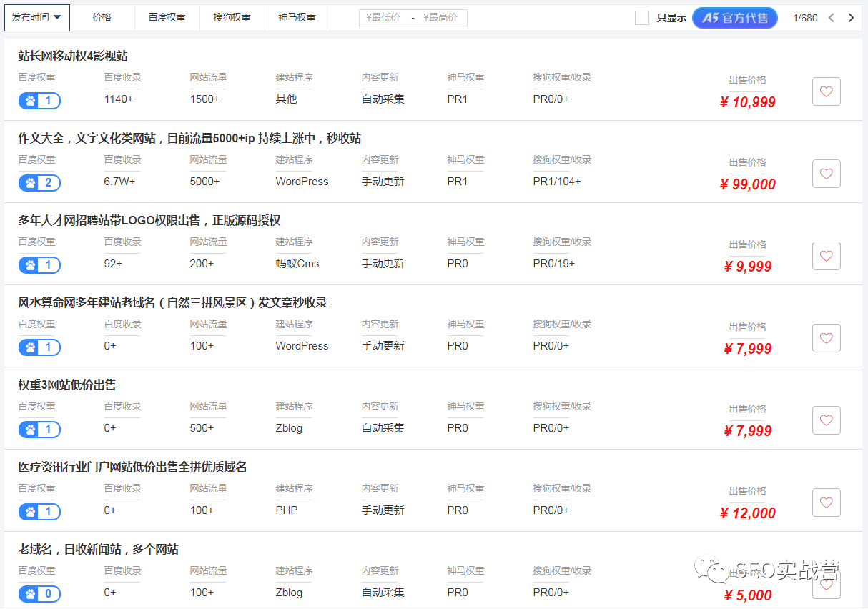This screenshot has width=868, height=609.
Task: Go to previous page arrow
Action: pos(831,18)
